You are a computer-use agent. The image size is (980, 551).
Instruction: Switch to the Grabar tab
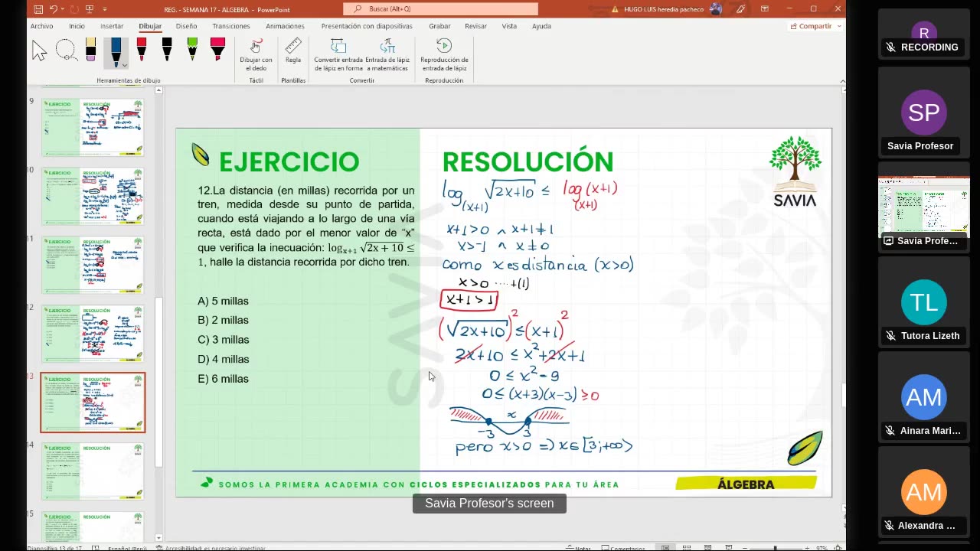point(439,26)
